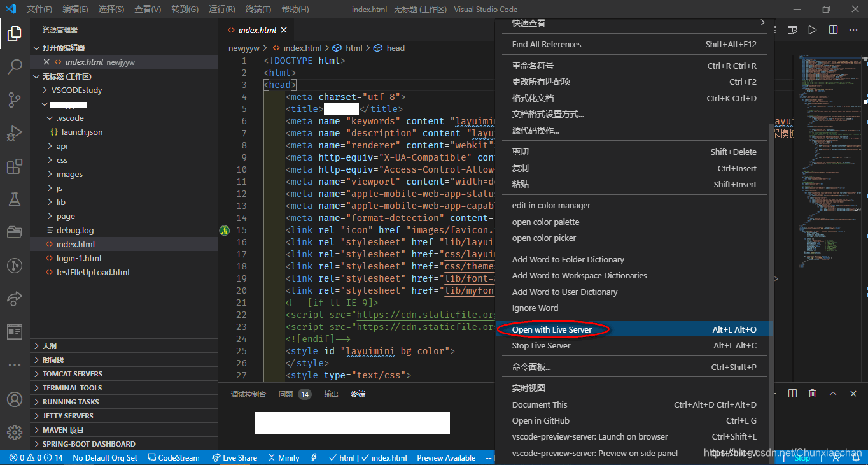Expand the api folder
The width and height of the screenshot is (868, 465).
(124, 146)
